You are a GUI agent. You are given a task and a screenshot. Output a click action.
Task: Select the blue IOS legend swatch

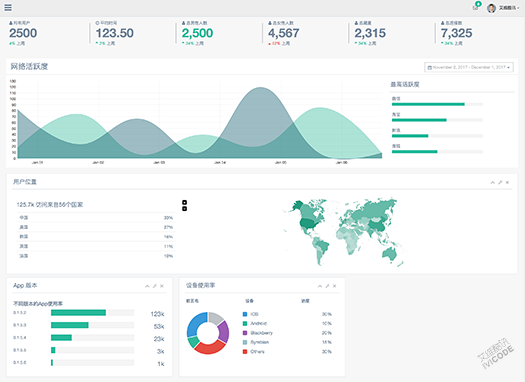[x=245, y=314]
